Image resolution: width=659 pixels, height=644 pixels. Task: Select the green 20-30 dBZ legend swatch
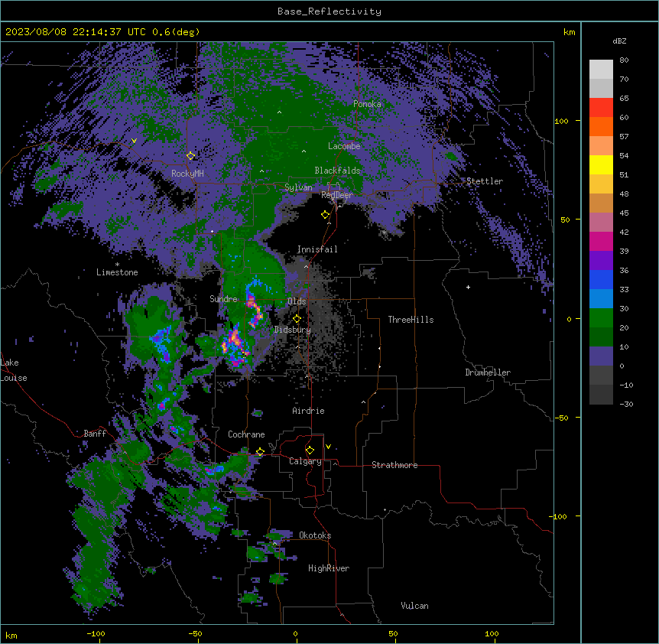[x=601, y=318]
